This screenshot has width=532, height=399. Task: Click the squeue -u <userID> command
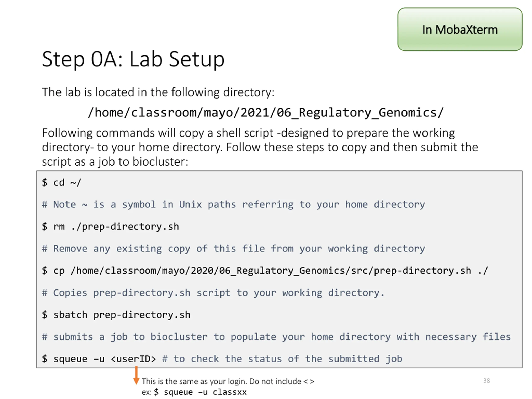[99, 359]
